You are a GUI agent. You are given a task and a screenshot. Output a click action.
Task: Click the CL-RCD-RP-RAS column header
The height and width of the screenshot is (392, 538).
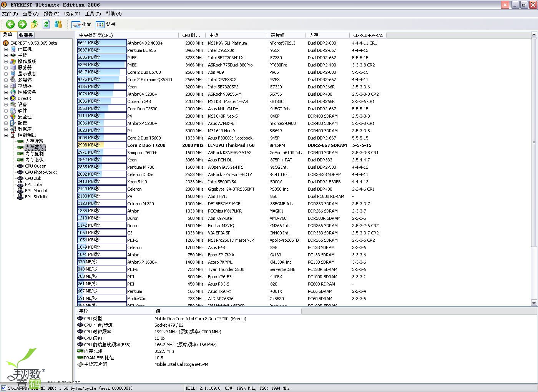click(368, 35)
